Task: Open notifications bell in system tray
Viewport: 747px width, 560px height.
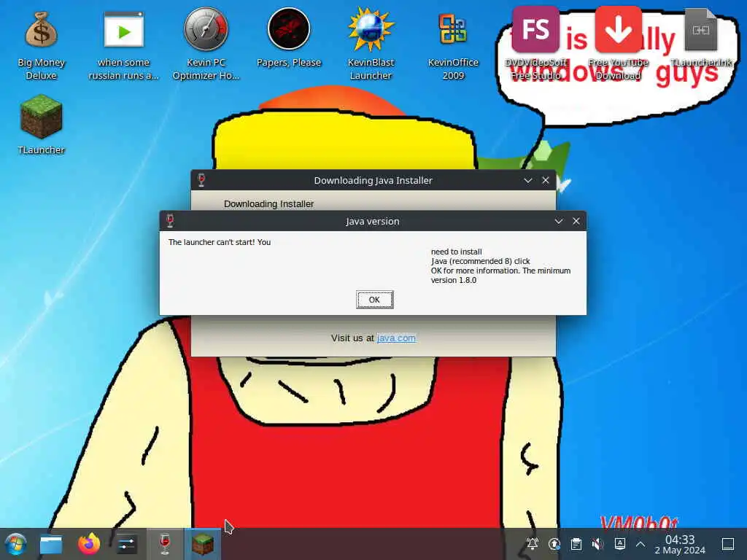Action: pos(532,544)
